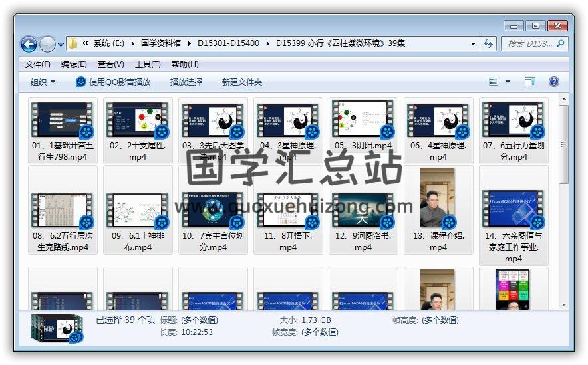This screenshot has height=365, width=588.
Task: Click the Forward navigation arrow
Action: point(47,45)
